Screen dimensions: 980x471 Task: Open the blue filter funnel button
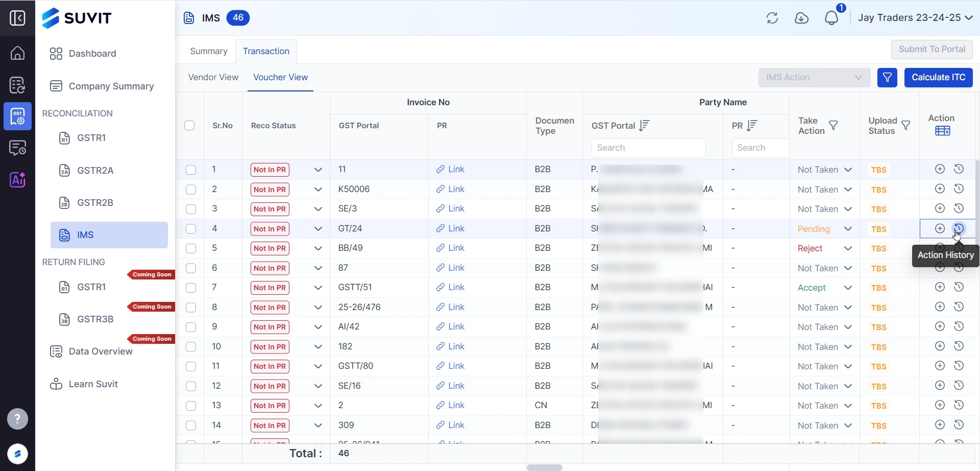pyautogui.click(x=887, y=78)
